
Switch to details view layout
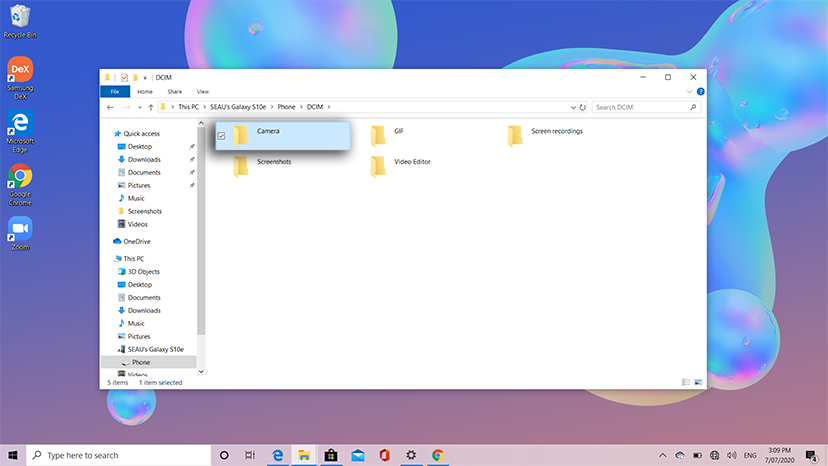pyautogui.click(x=686, y=383)
